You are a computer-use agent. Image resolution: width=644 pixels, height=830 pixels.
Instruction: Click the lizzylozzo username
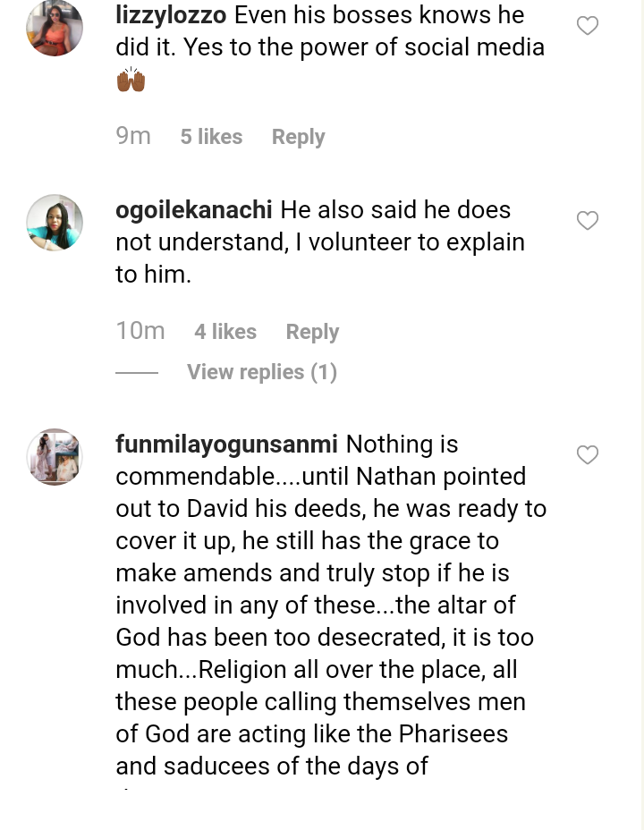click(171, 15)
